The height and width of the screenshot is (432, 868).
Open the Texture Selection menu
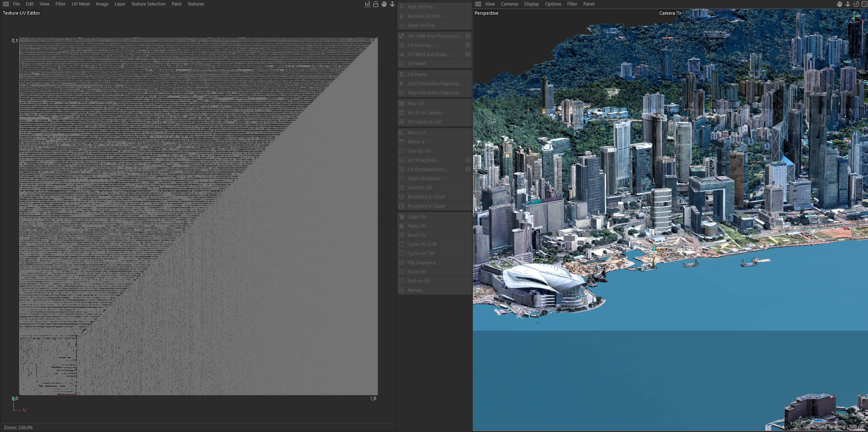(x=148, y=4)
